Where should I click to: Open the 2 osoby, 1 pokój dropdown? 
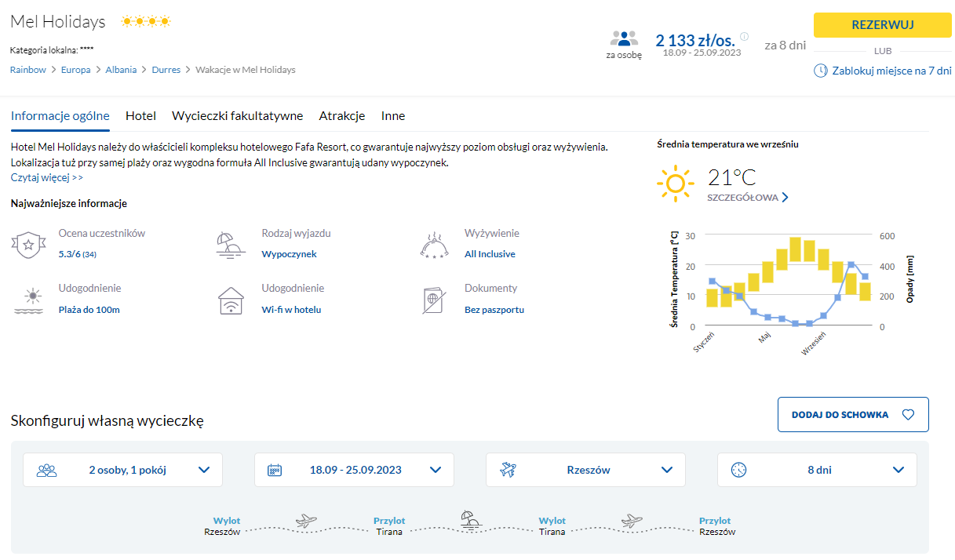tap(122, 470)
